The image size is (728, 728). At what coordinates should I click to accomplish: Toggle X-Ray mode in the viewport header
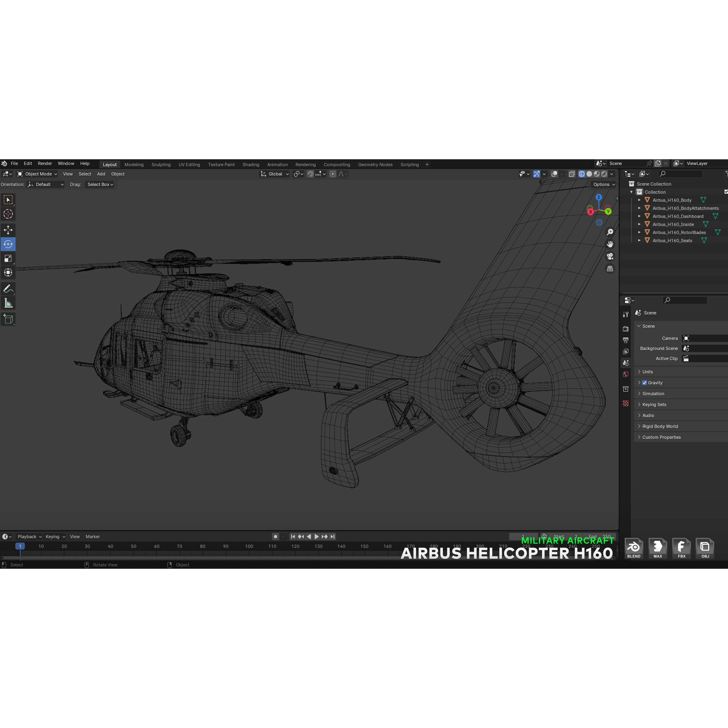[572, 174]
